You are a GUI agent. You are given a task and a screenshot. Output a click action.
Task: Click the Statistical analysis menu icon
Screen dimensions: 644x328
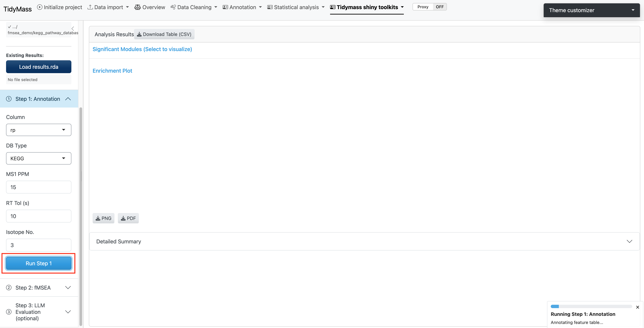(x=270, y=7)
